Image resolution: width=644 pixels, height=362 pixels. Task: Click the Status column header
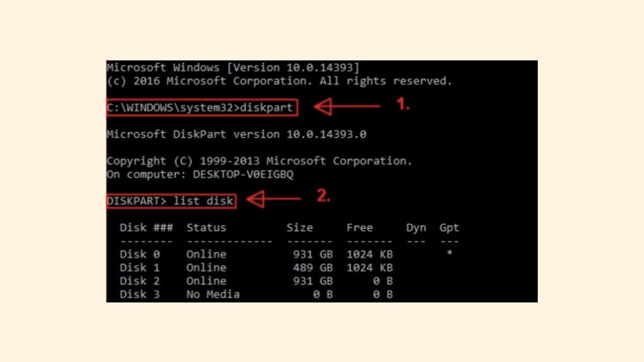pos(206,227)
